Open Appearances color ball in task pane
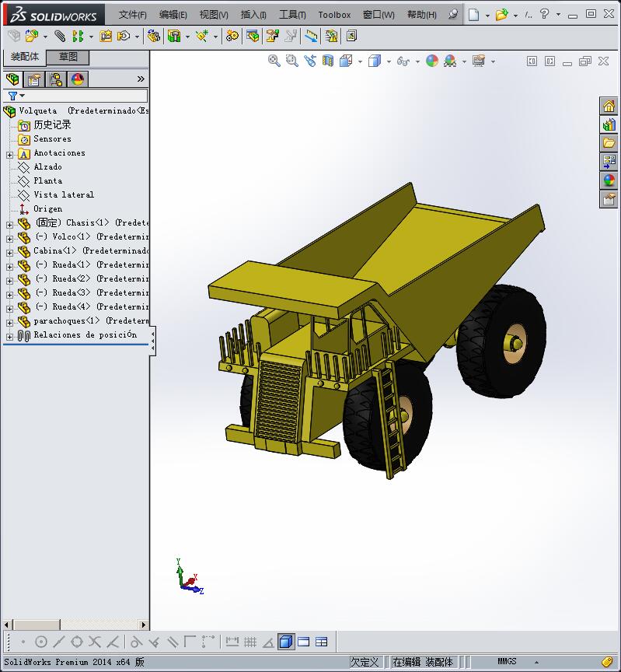Image resolution: width=621 pixels, height=672 pixels. pos(609,180)
